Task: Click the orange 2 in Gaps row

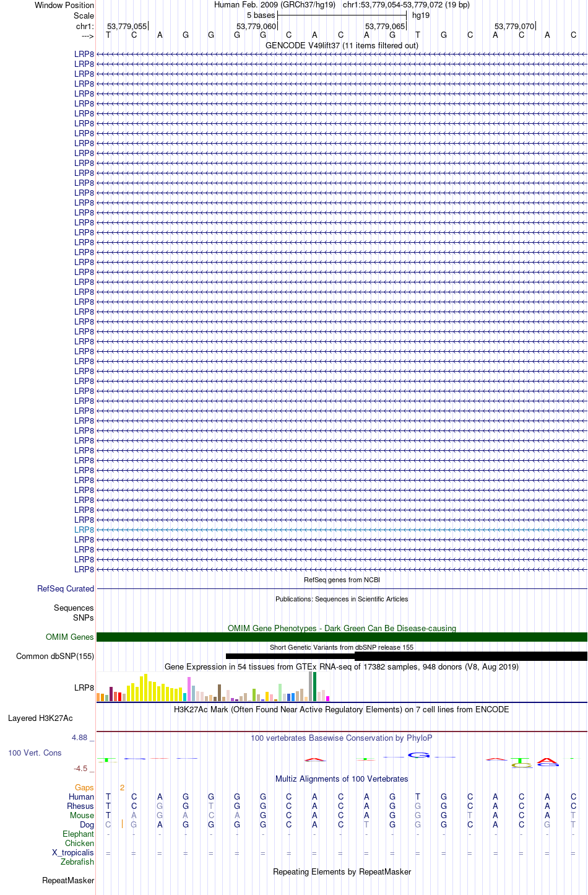Action: [123, 788]
